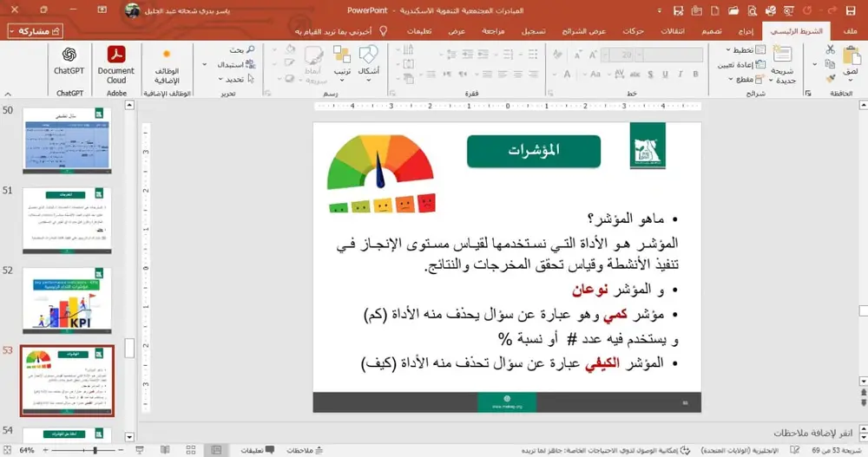
Task: Click the Slide Sorter grid icon
Action: (190, 450)
